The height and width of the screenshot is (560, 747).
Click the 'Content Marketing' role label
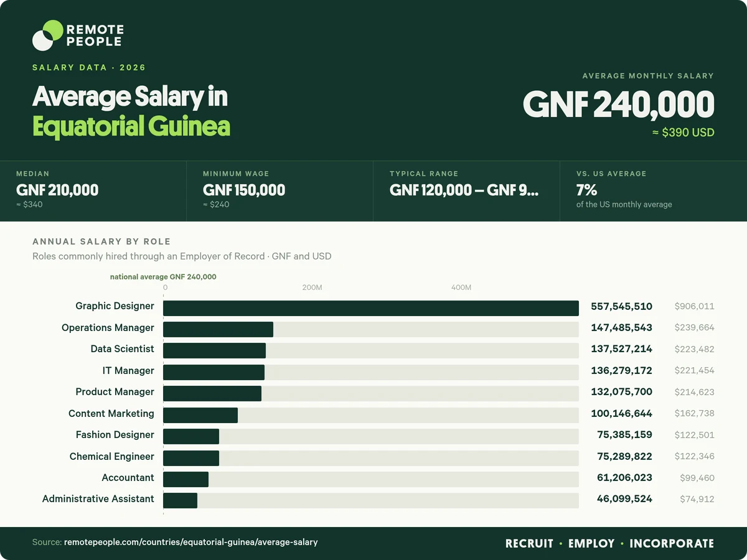pos(111,413)
